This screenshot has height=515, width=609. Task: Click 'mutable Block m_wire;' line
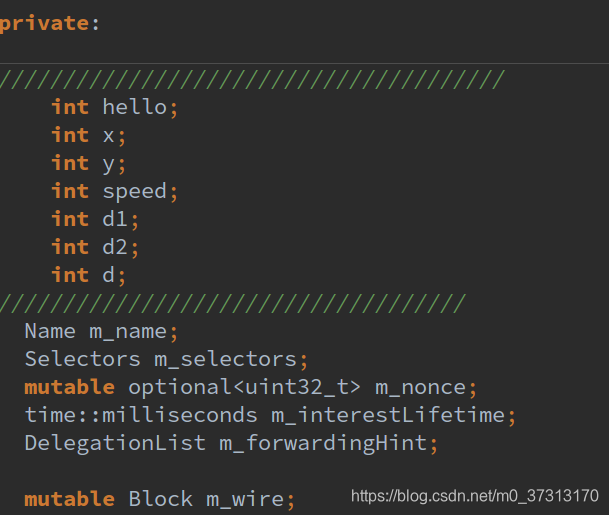(160, 499)
